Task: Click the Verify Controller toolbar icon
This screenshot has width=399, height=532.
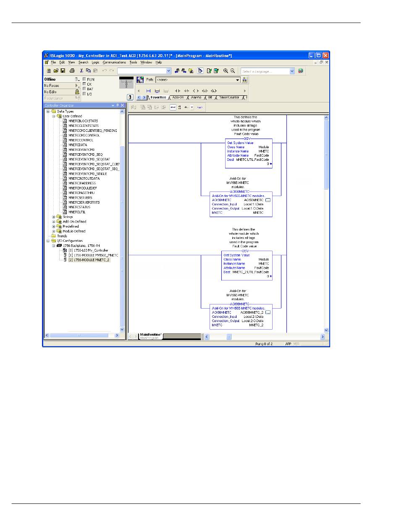Action: point(216,71)
